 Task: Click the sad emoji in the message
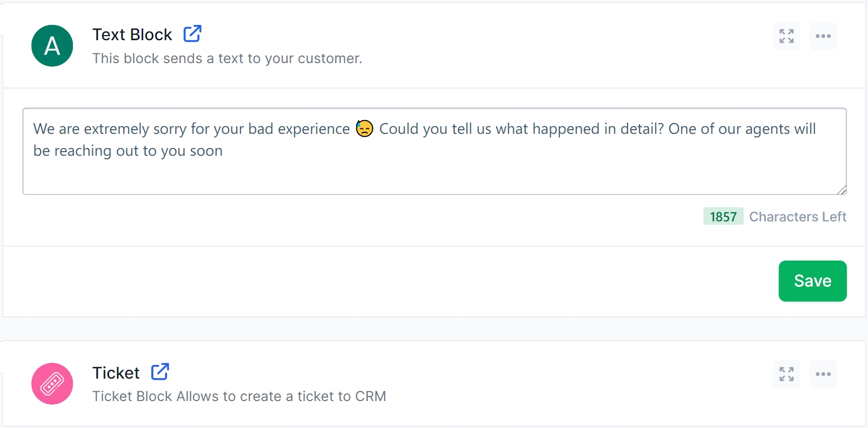tap(365, 129)
